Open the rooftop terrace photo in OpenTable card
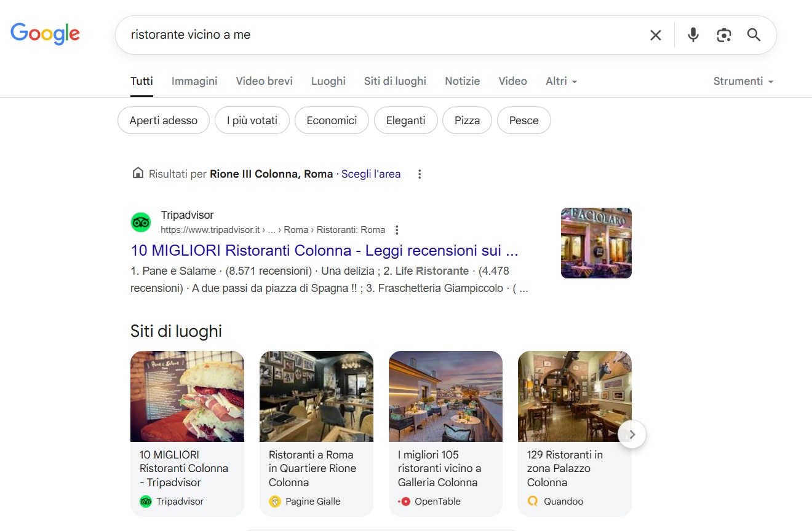This screenshot has width=812, height=531. click(x=445, y=396)
